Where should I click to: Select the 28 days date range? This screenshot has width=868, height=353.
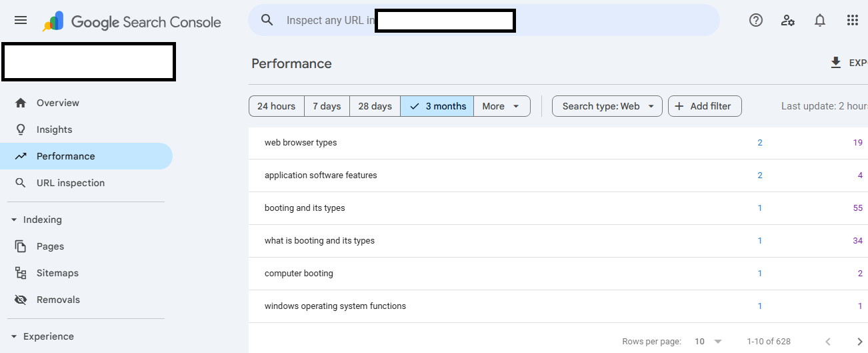pos(375,106)
